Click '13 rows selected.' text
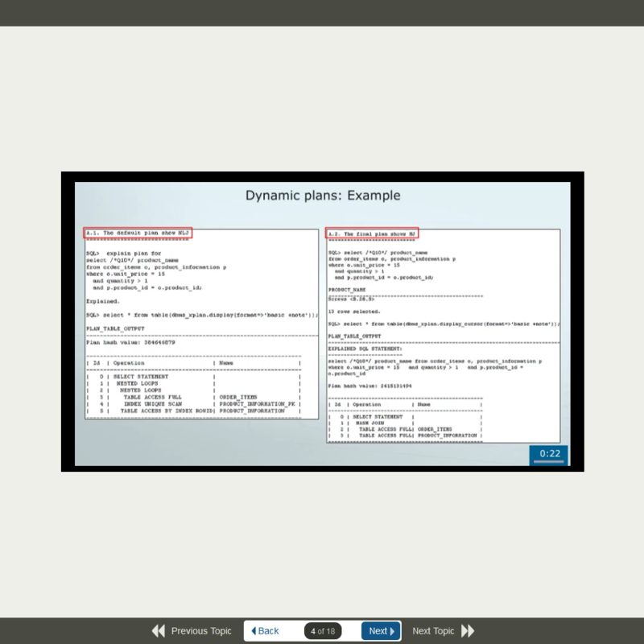 coord(354,312)
